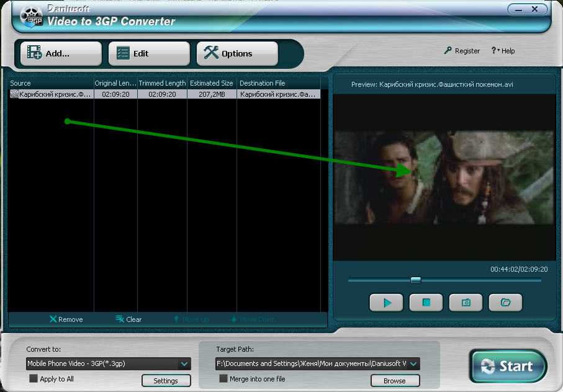
Task: Remove the selected file from the list
Action: (x=66, y=319)
